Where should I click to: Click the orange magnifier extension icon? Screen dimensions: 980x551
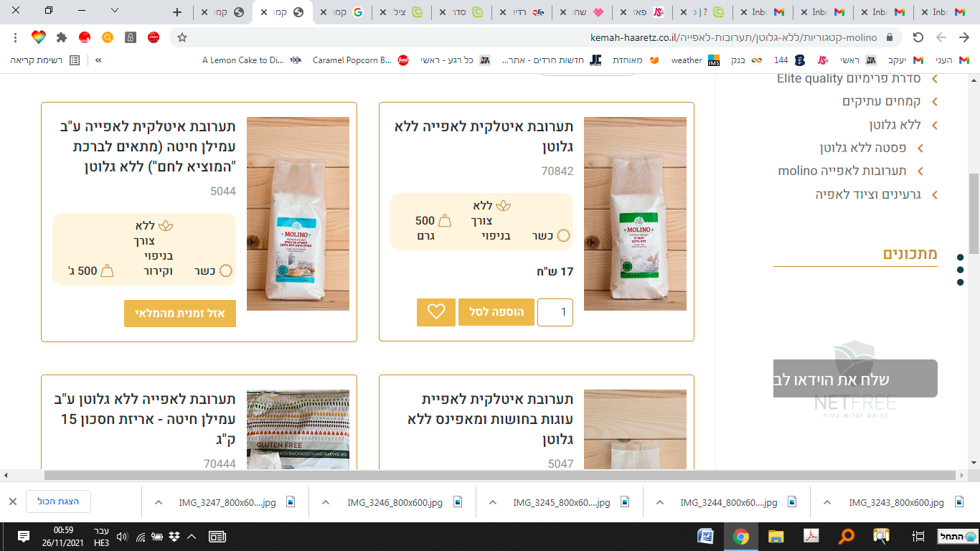point(108,37)
